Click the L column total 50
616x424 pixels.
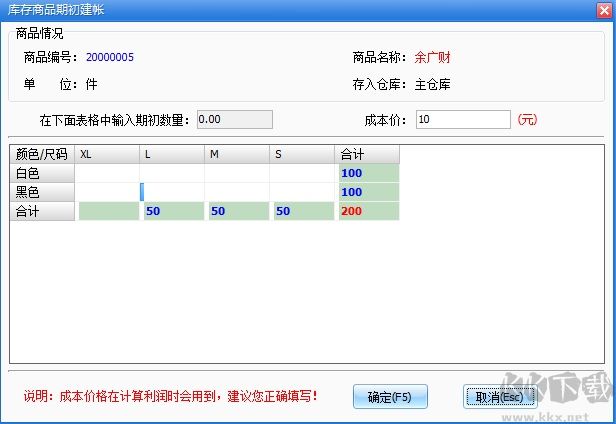(174, 211)
